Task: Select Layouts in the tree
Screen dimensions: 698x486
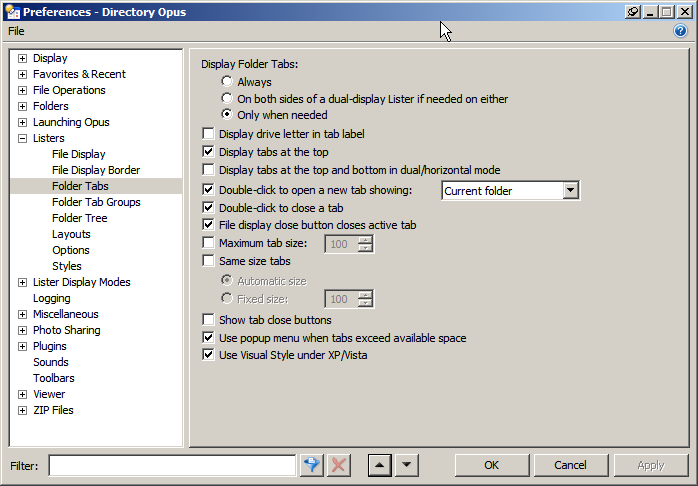Action: pos(71,234)
